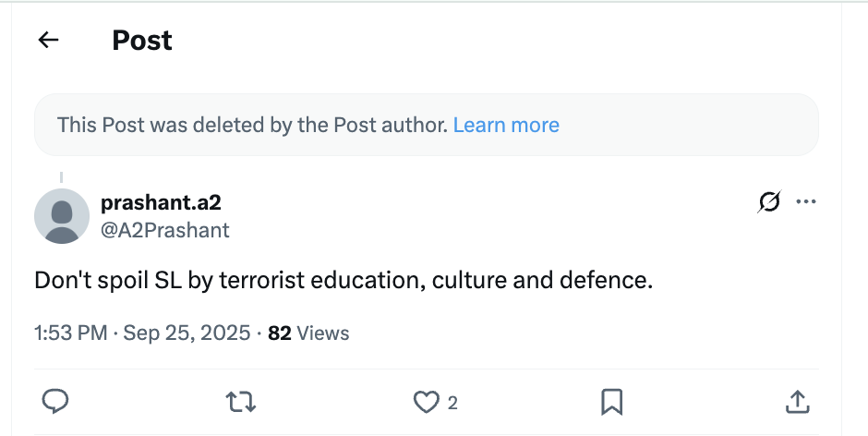Click the thread connector line above avatar
This screenshot has width=868, height=436.
coord(62,176)
